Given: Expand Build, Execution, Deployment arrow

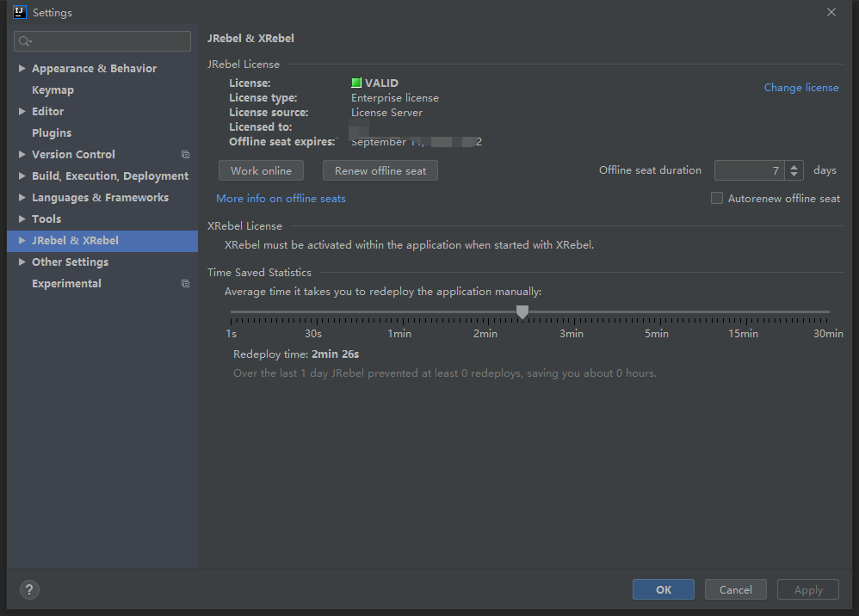Looking at the screenshot, I should point(22,176).
